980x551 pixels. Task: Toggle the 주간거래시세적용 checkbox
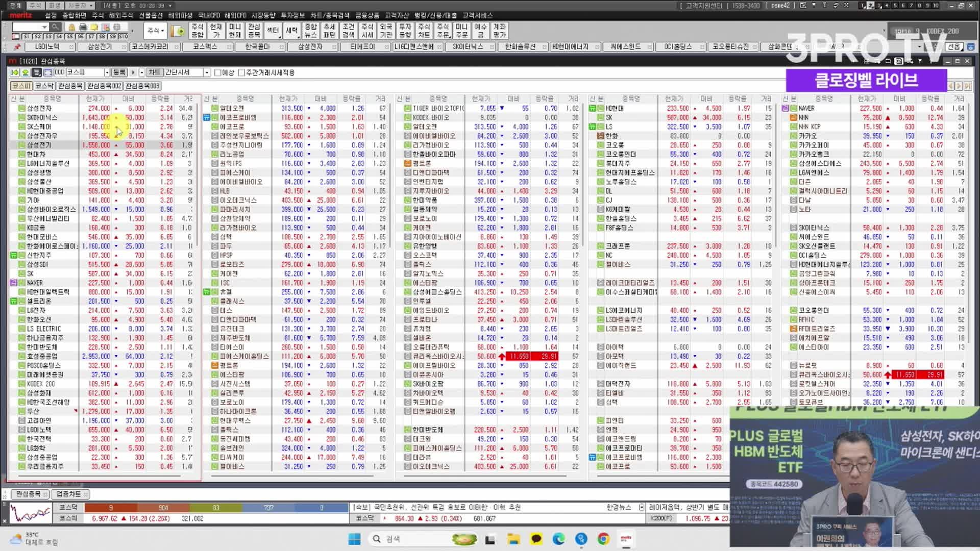[x=242, y=72]
